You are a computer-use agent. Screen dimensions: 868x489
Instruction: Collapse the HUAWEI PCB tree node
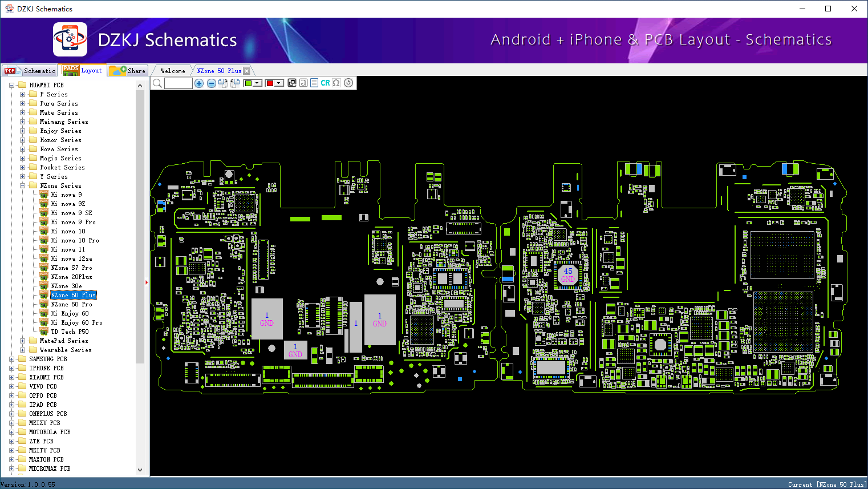click(x=12, y=85)
